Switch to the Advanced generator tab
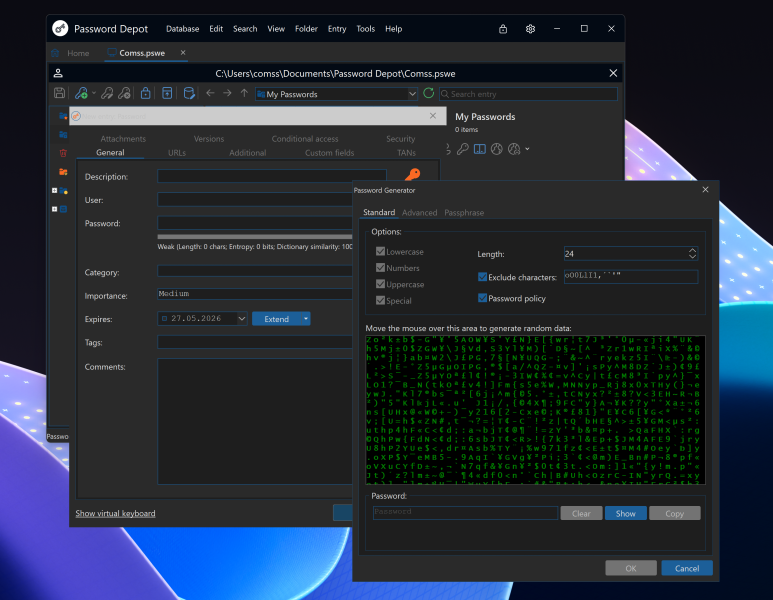 coord(420,212)
